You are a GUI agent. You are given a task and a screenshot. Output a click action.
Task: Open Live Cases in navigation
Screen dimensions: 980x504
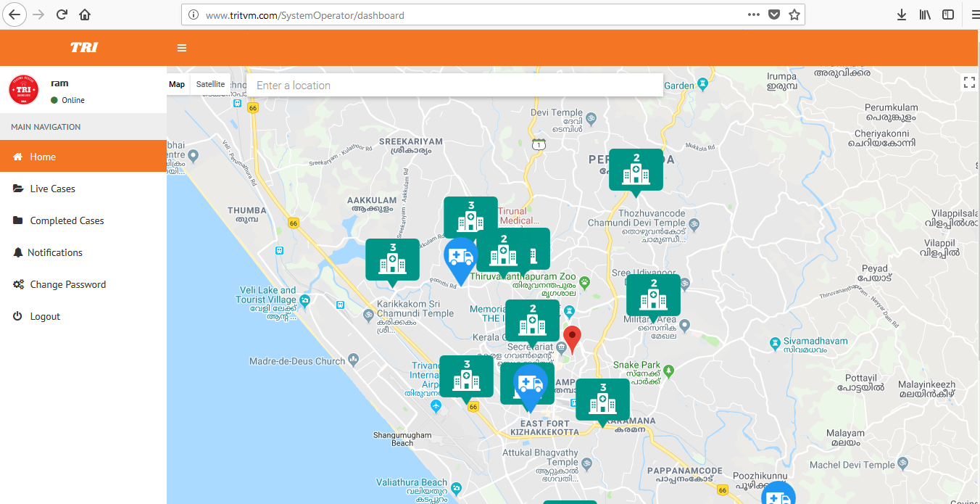tap(52, 189)
